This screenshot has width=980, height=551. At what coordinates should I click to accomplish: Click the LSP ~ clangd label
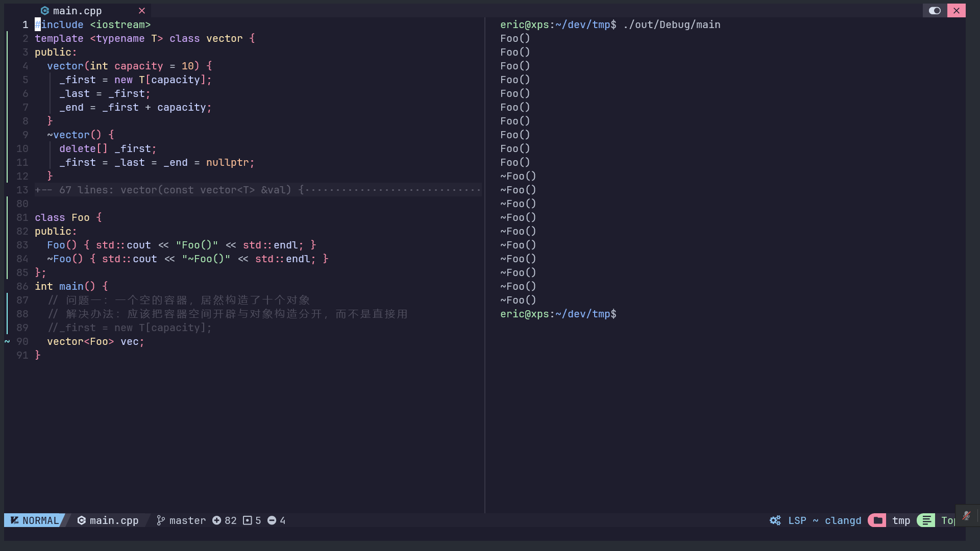click(824, 520)
